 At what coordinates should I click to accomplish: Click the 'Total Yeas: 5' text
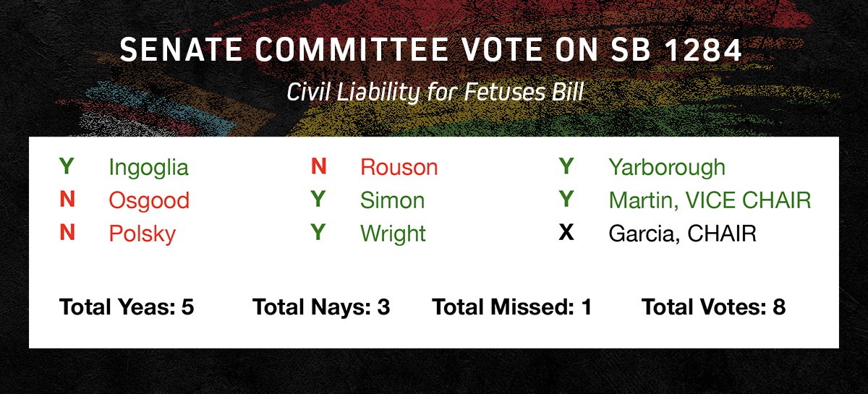click(127, 307)
